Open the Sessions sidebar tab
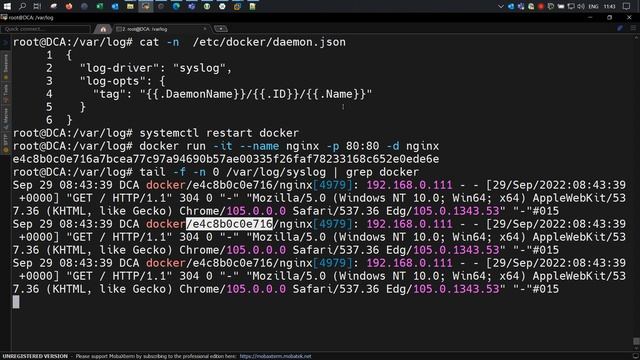Image resolution: width=640 pixels, height=360 pixels. click(x=6, y=66)
